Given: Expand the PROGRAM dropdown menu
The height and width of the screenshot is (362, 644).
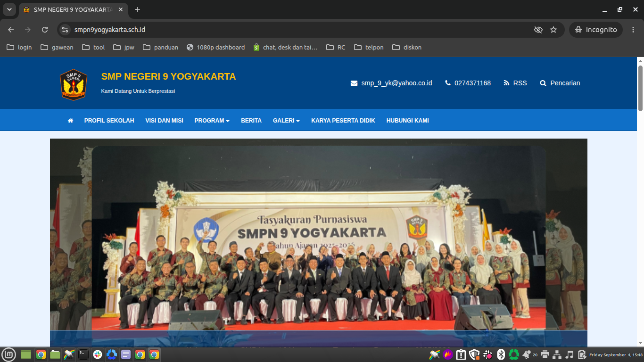Looking at the screenshot, I should [x=212, y=121].
